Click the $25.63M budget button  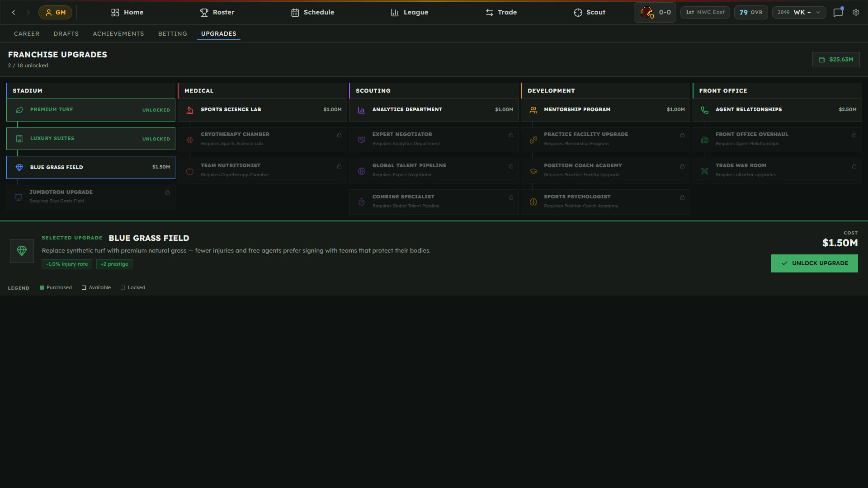click(836, 60)
